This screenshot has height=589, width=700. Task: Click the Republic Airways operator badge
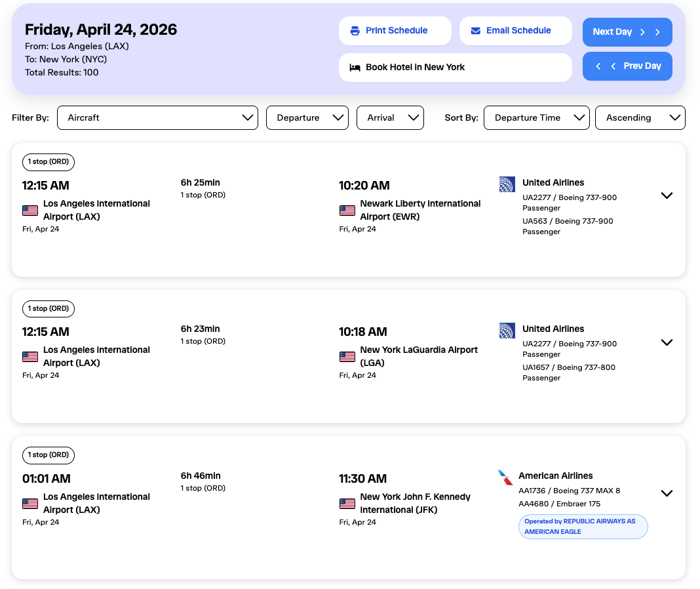point(583,527)
